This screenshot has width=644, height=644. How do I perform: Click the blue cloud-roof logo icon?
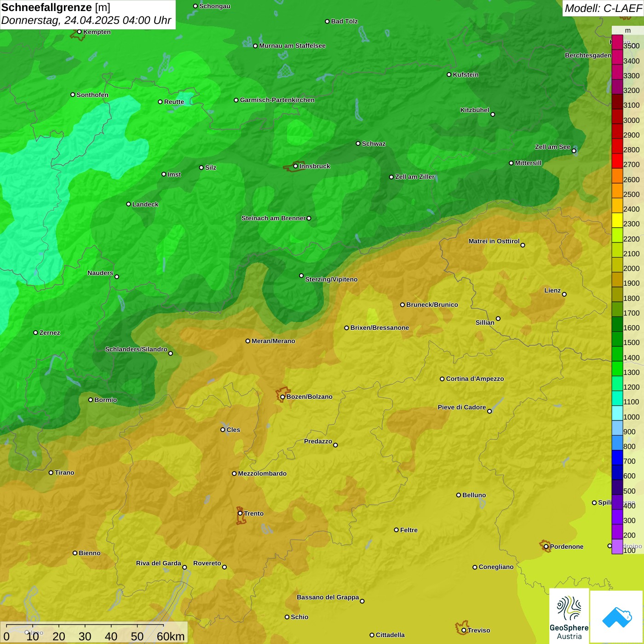[617, 617]
